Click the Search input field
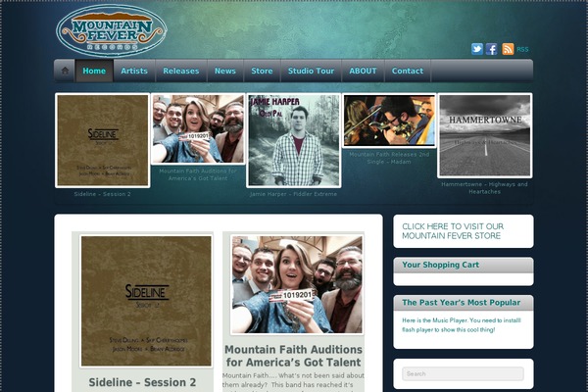Viewport: 588px width, 392px height. [x=464, y=373]
